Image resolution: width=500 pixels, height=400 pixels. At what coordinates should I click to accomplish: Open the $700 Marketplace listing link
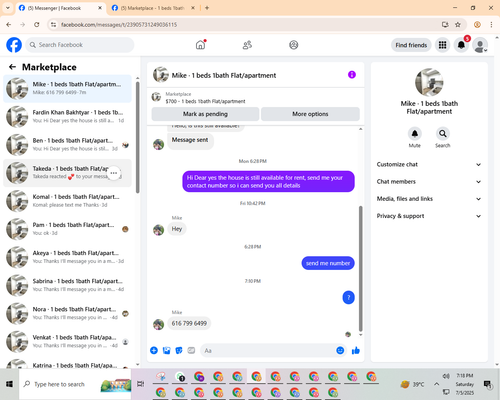pyautogui.click(x=205, y=101)
